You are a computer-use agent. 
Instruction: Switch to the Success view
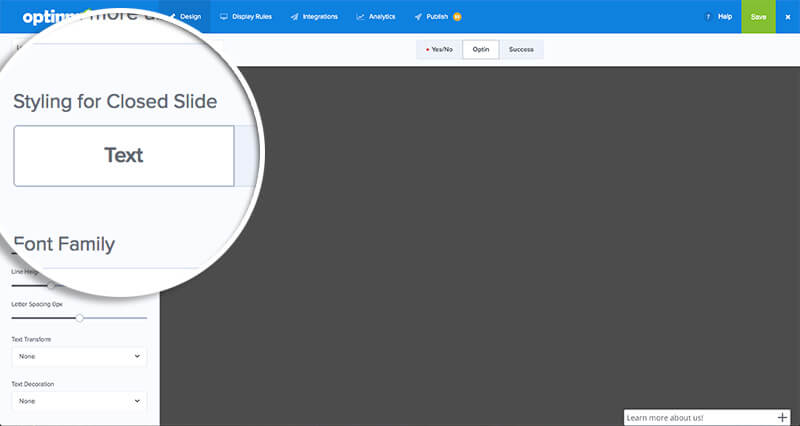click(x=521, y=49)
